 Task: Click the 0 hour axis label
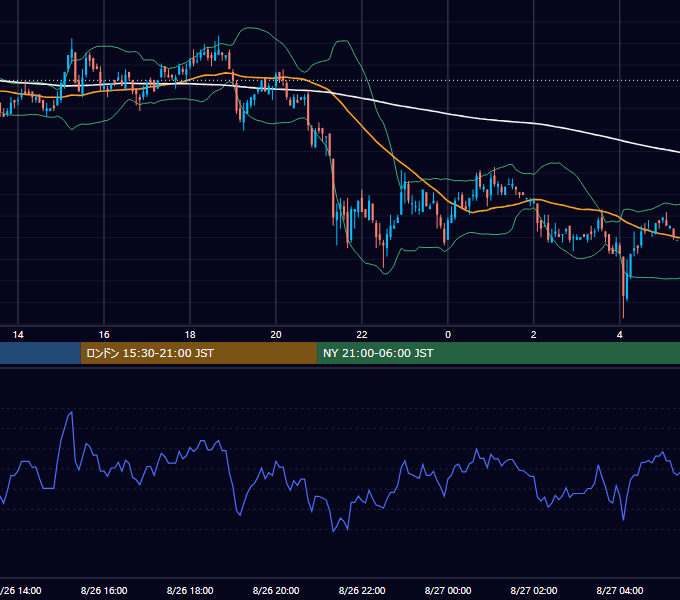[448, 335]
